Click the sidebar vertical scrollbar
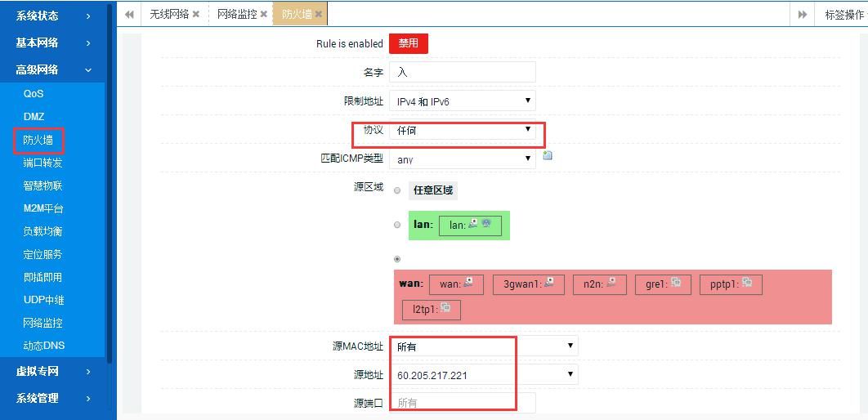868x420 pixels. [x=109, y=182]
